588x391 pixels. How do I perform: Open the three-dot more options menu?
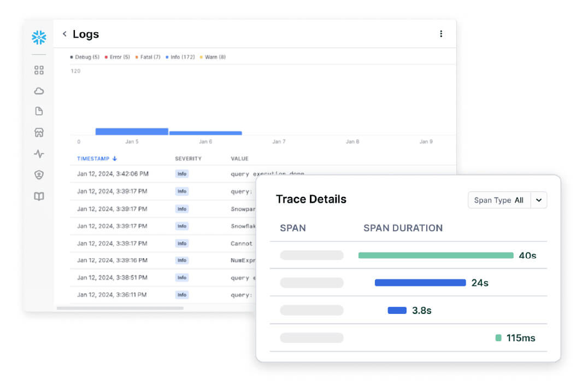[x=441, y=34]
